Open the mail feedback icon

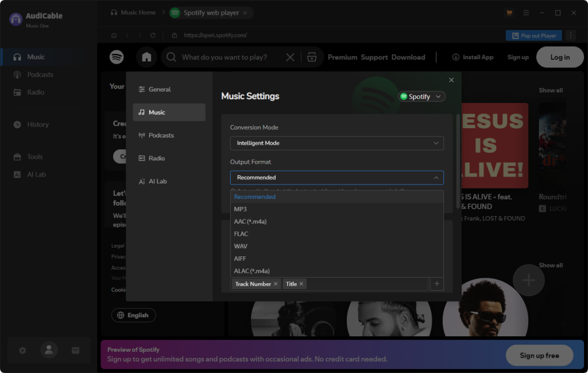75,351
